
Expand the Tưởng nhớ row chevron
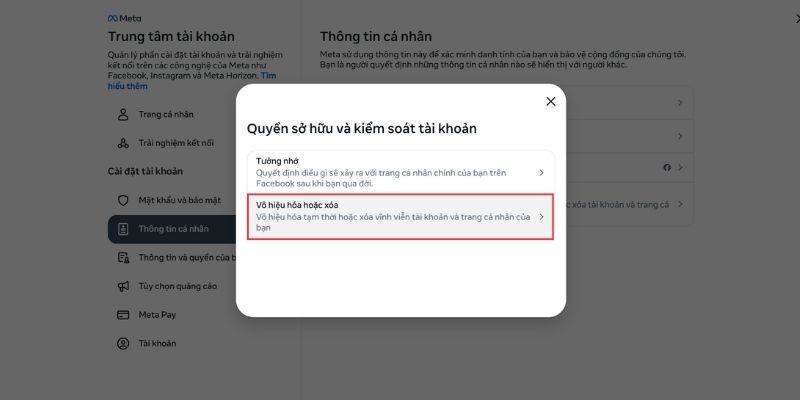541,173
